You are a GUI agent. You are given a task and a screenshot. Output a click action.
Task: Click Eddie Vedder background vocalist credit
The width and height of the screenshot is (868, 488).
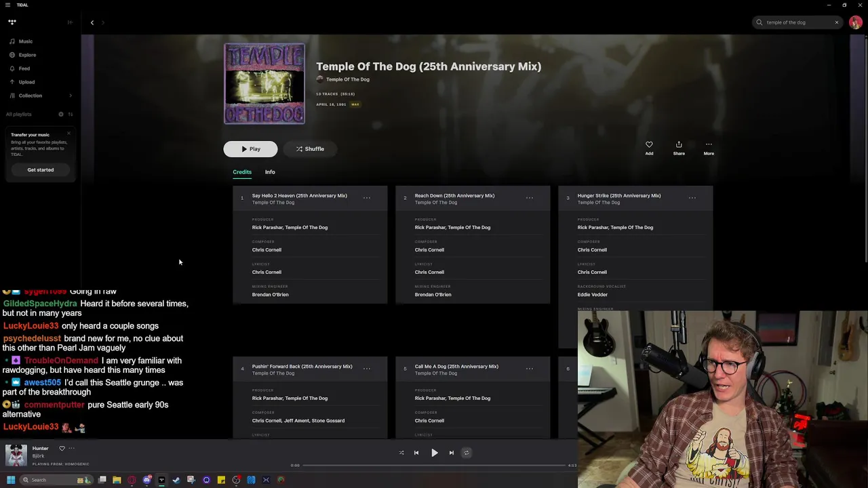(x=593, y=295)
